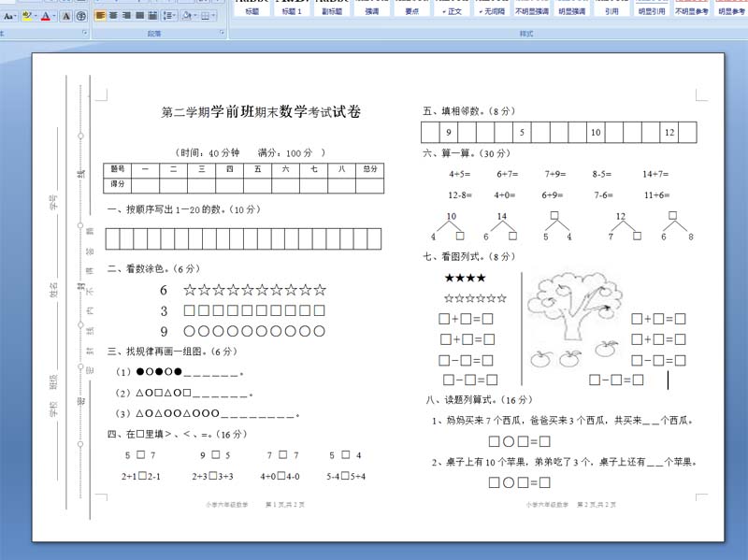Choose the 引用 style
This screenshot has width=748, height=560.
(612, 10)
